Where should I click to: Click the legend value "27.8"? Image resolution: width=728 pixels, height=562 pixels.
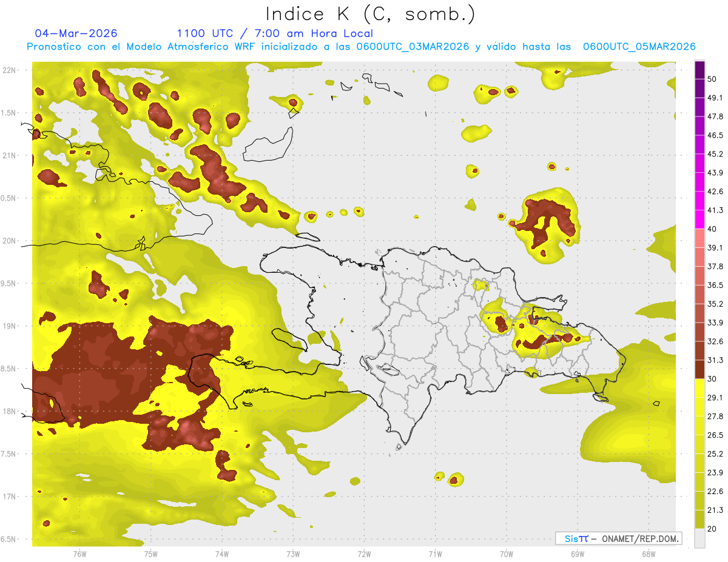tap(715, 416)
